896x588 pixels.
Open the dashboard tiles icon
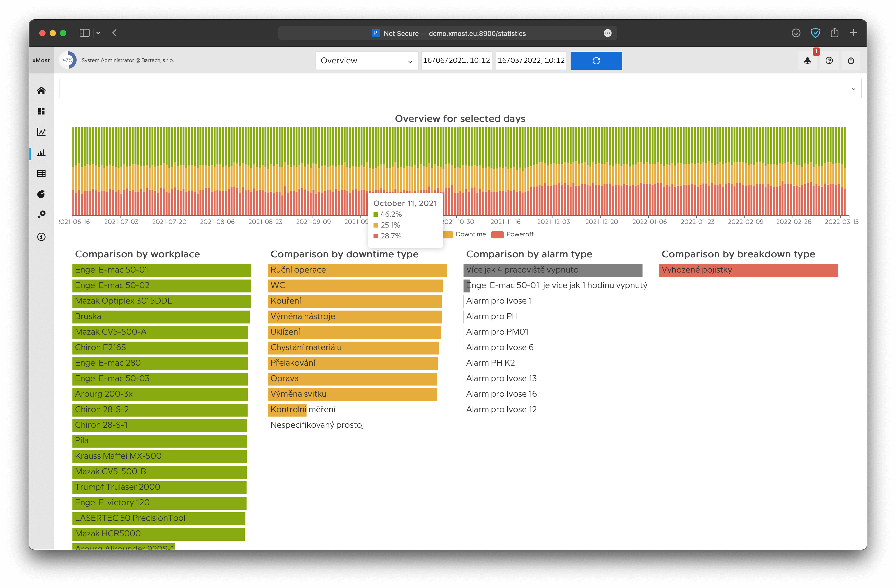tap(41, 111)
